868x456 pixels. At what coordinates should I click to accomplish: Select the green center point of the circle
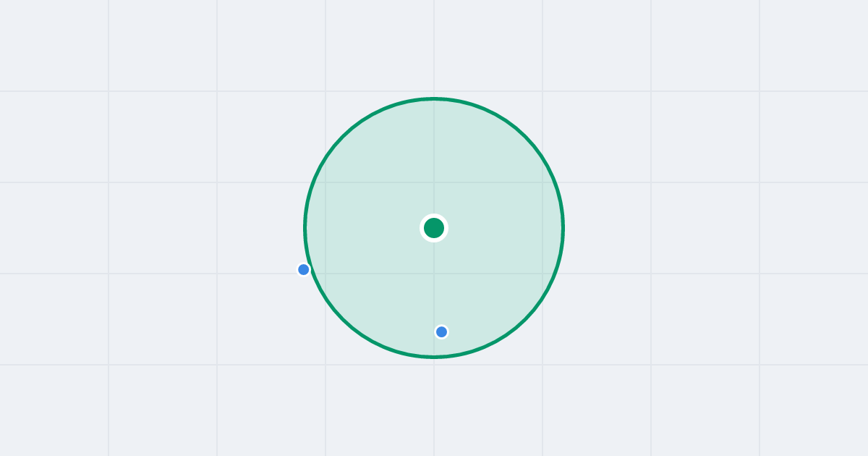(434, 228)
